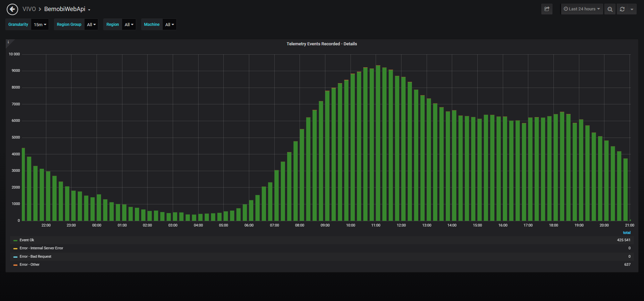Screen dimensions: 644x301
Task: Open the share dashboard icon
Action: 547,9
